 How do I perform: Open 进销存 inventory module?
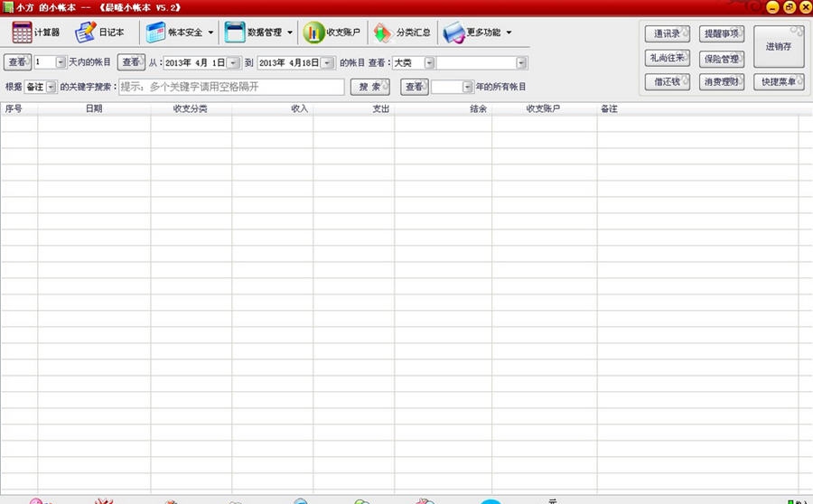point(779,47)
